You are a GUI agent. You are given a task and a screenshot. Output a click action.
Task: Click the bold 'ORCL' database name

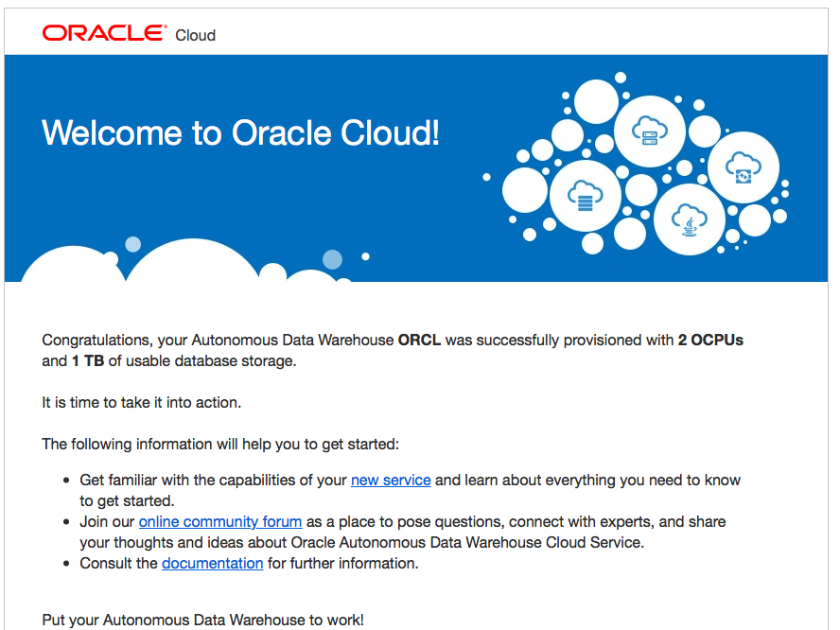coord(419,341)
